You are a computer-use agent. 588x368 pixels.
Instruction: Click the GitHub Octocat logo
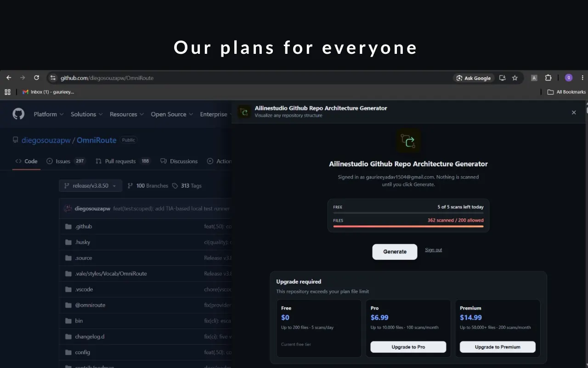pyautogui.click(x=18, y=114)
